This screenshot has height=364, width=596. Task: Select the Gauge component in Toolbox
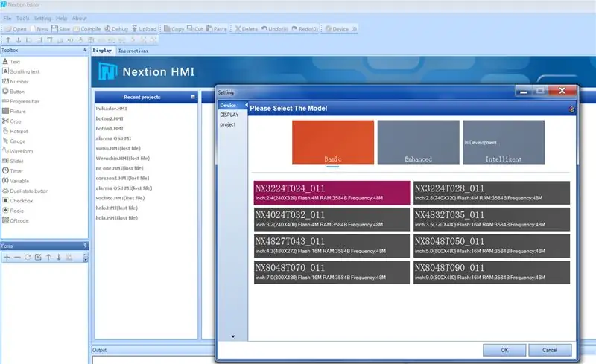click(13, 141)
